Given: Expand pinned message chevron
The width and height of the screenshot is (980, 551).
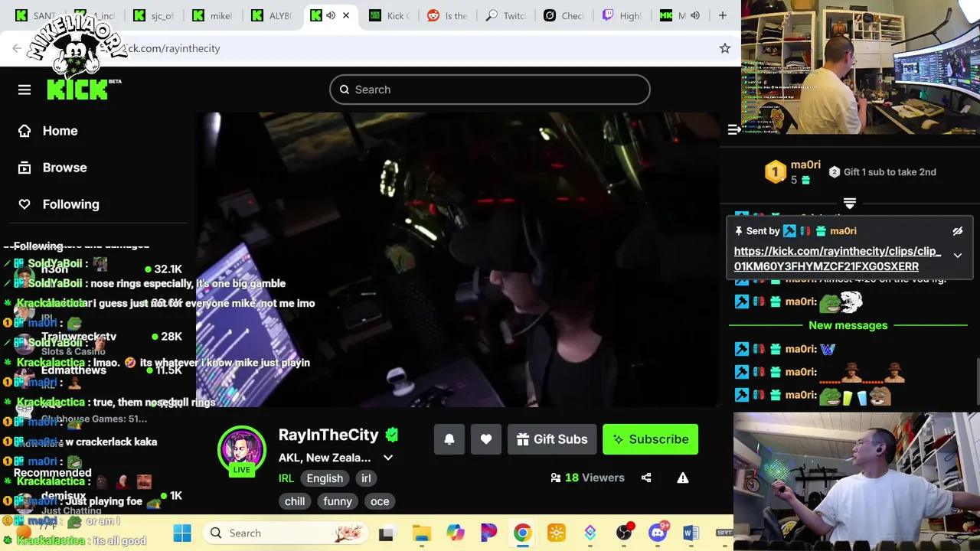Looking at the screenshot, I should pos(957,256).
